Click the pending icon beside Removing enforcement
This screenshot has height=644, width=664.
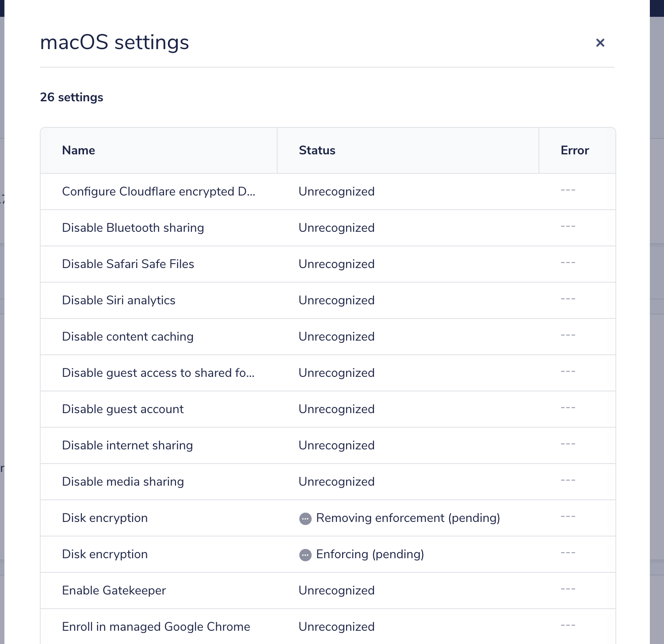305,518
